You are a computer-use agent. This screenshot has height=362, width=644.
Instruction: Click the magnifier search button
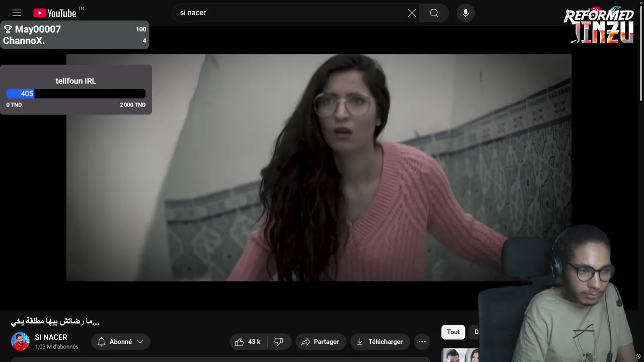434,13
